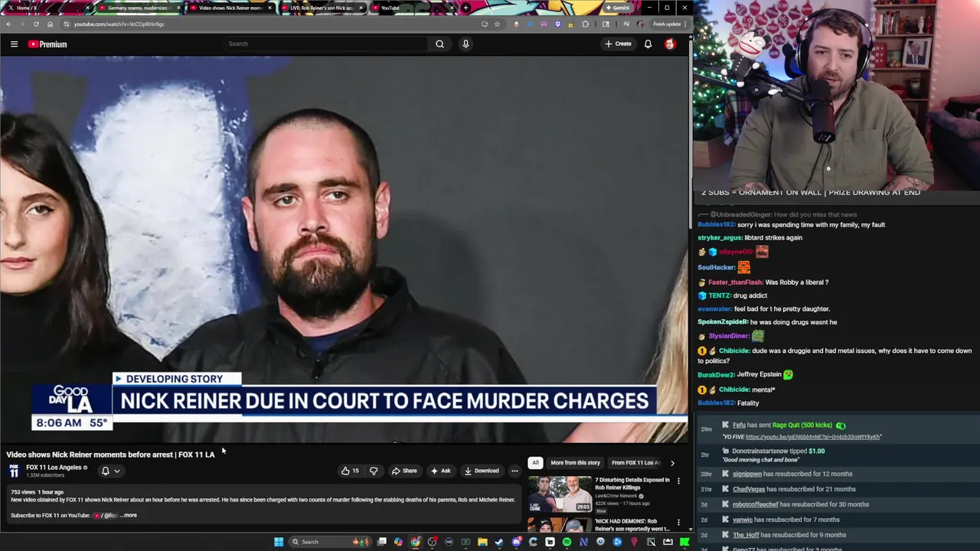Go to YouTube Premium home logo
This screenshot has height=551, width=980.
[x=47, y=44]
